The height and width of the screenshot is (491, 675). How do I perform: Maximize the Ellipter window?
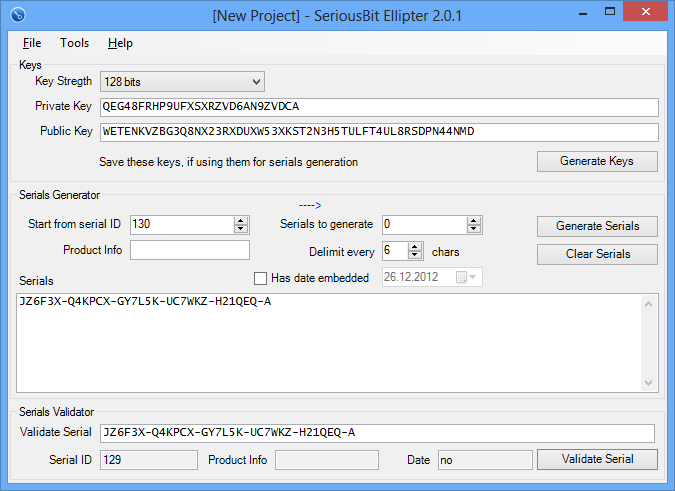coord(610,12)
